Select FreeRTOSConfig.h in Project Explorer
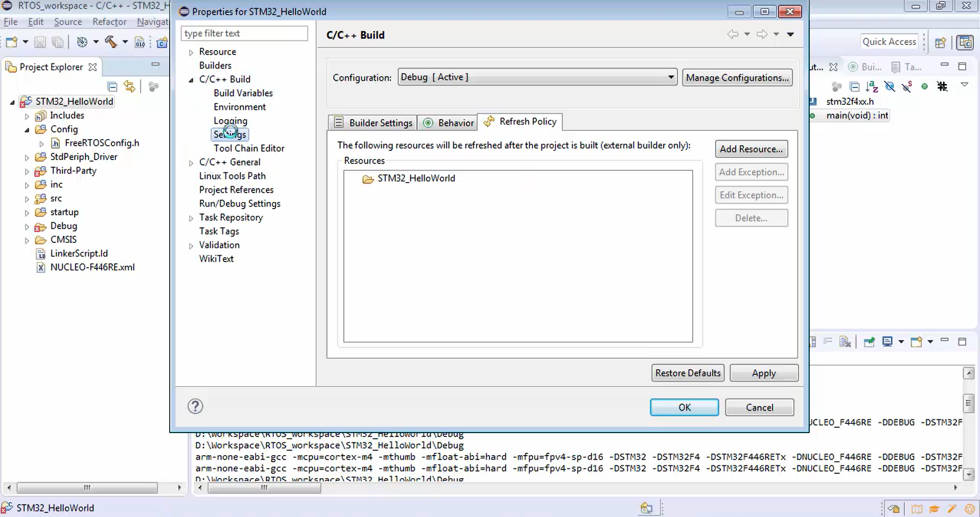980x517 pixels. 102,143
